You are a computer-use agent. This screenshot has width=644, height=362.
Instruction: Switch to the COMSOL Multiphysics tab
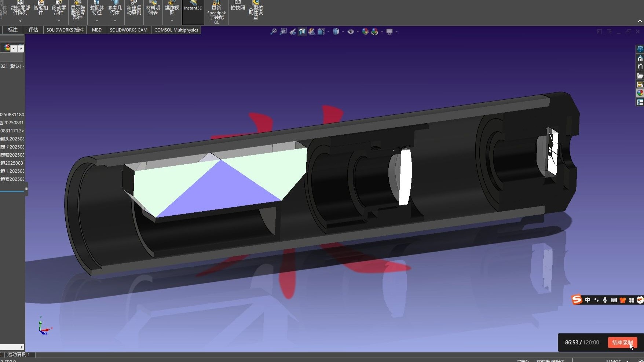tap(176, 30)
